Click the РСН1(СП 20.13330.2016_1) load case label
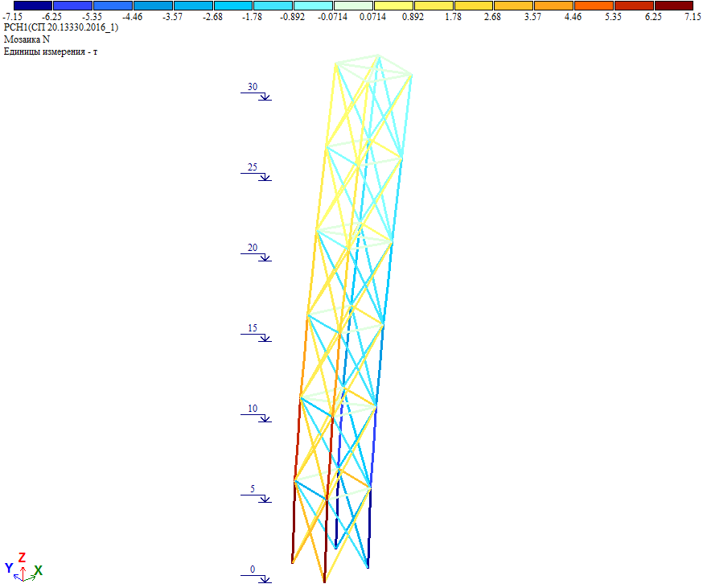Viewport: 703px width, 588px height. click(x=60, y=27)
